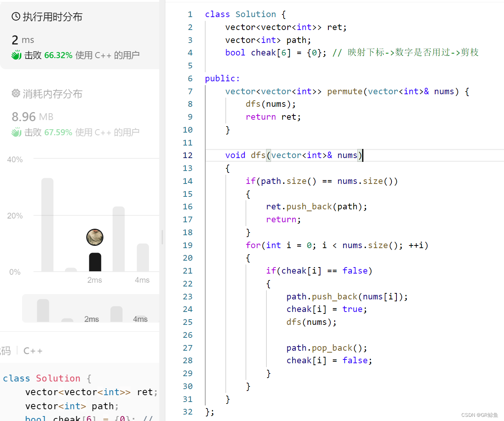
Task: Click the 'return ret;' statement
Action: [x=273, y=117]
